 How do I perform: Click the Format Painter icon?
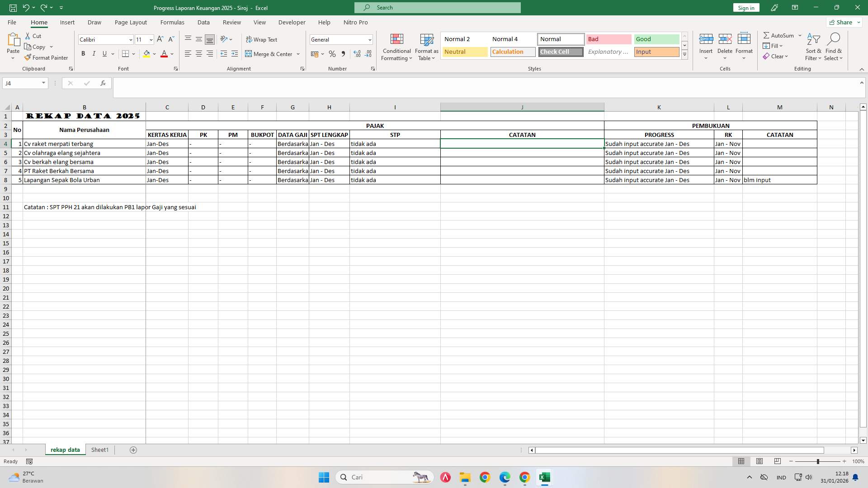point(28,57)
